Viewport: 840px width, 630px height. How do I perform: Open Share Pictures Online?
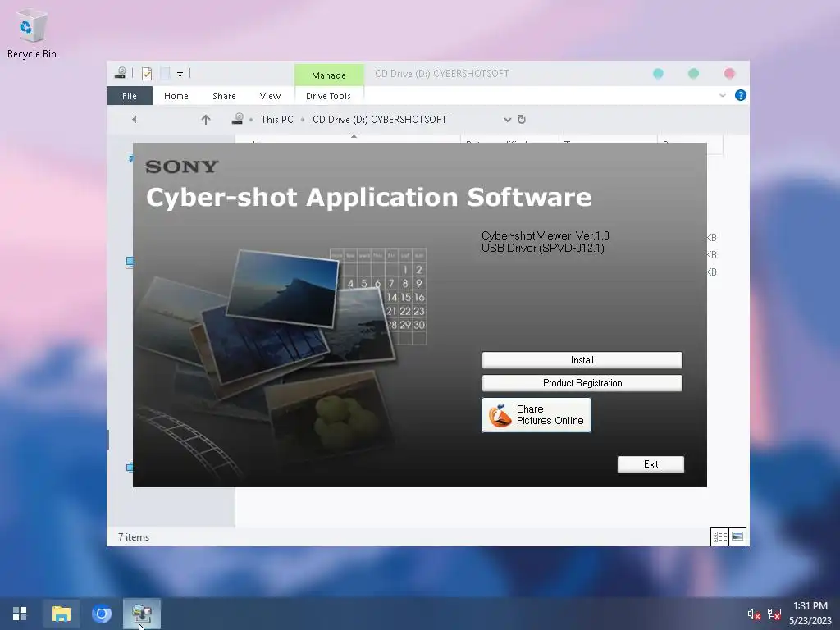[536, 414]
